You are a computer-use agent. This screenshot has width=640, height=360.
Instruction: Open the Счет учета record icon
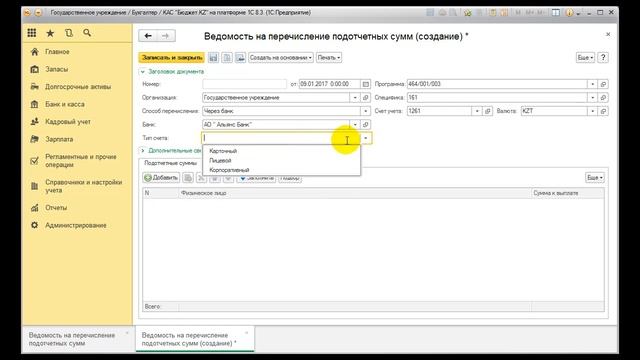tap(488, 111)
